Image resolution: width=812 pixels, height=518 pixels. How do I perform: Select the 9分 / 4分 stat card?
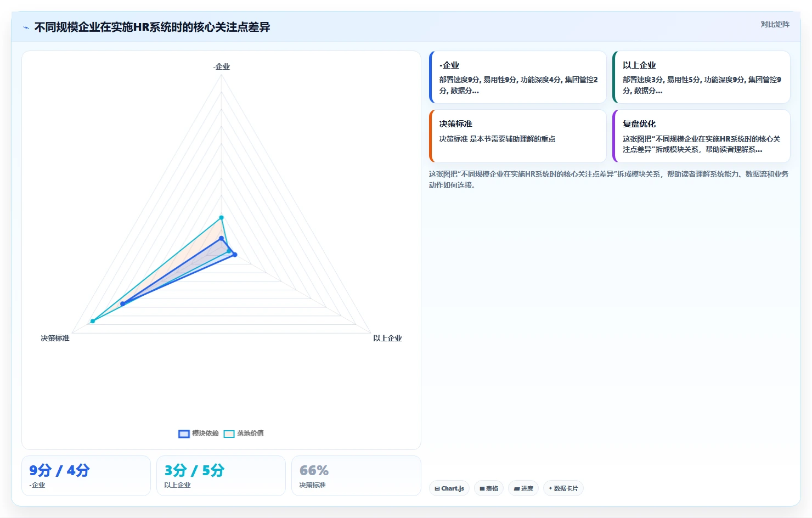(86, 476)
